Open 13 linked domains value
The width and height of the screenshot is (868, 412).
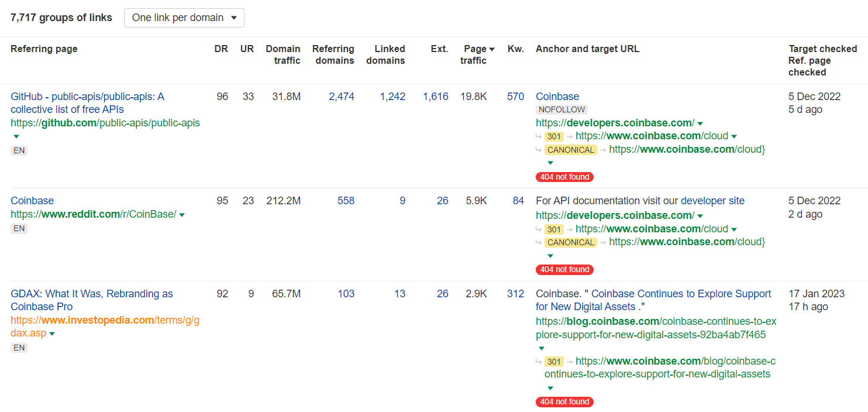click(399, 294)
